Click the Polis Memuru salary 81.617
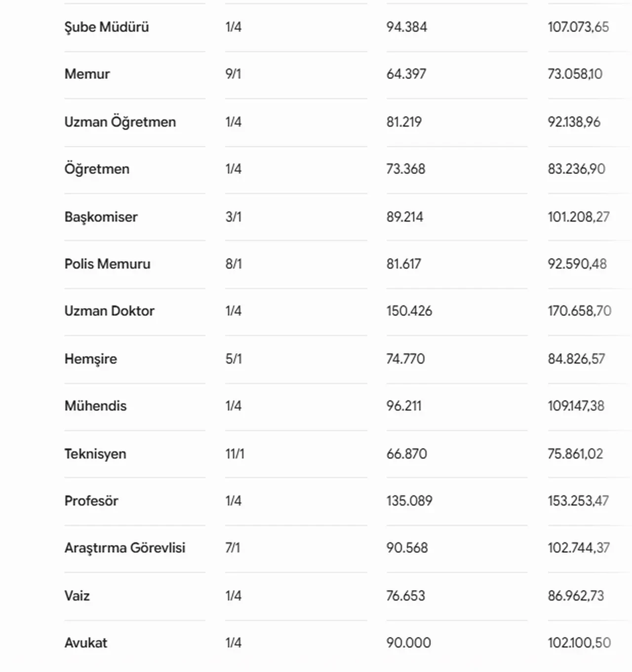 [404, 264]
